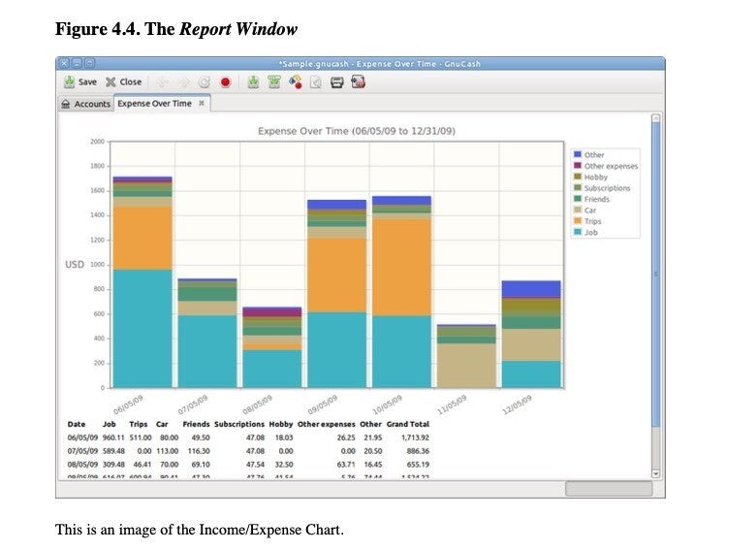Close the Expense Over Time tab
Viewport: 756px width, 551px height.
[x=201, y=104]
